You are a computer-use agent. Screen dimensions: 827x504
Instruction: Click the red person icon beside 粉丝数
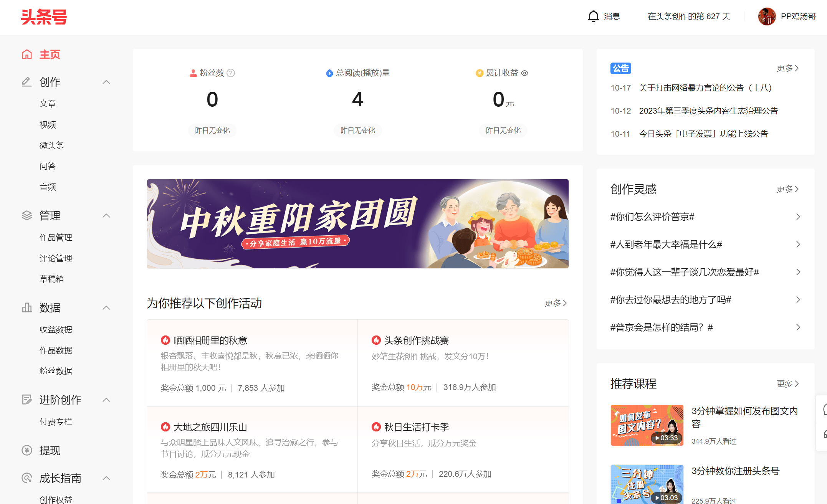(193, 73)
